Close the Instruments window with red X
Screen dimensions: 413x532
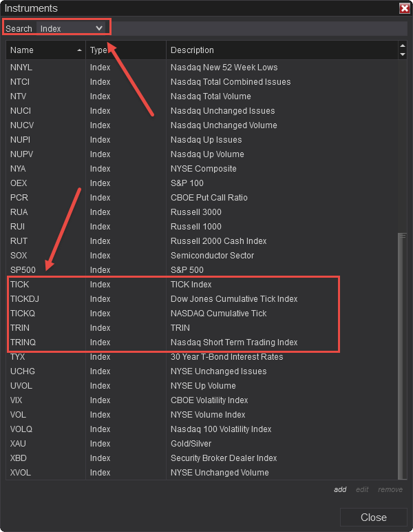point(404,8)
